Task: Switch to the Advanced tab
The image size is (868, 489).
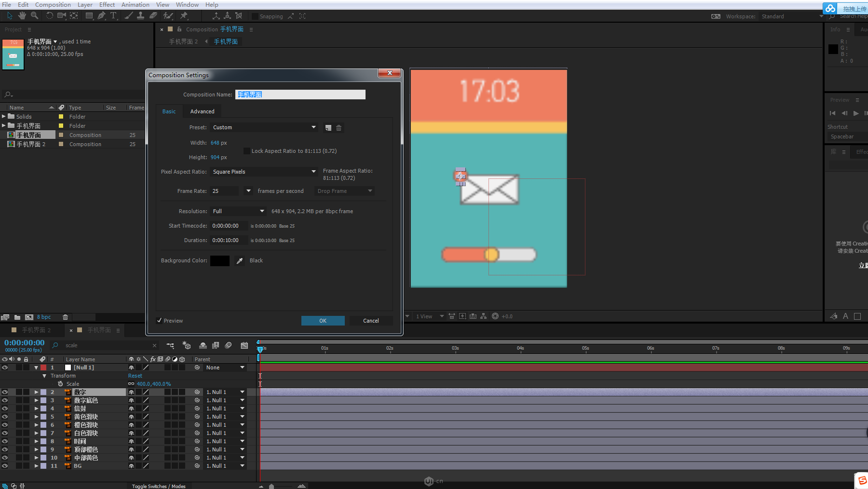Action: tap(202, 111)
